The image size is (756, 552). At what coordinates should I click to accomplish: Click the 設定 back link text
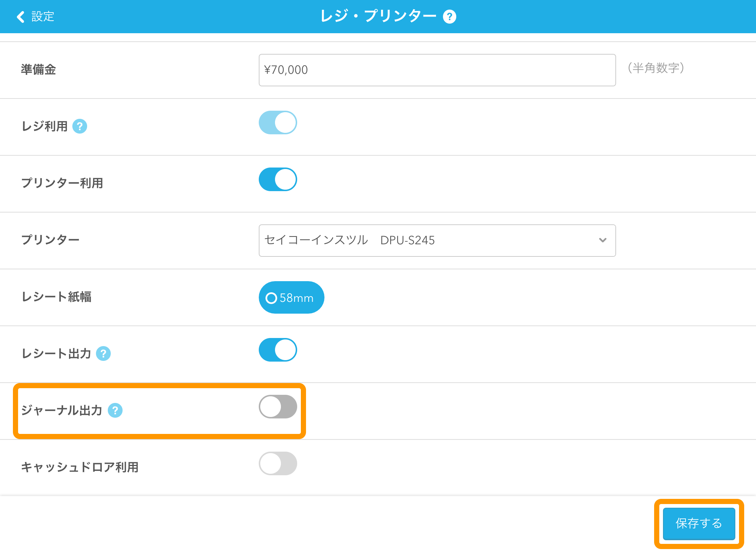pyautogui.click(x=43, y=17)
